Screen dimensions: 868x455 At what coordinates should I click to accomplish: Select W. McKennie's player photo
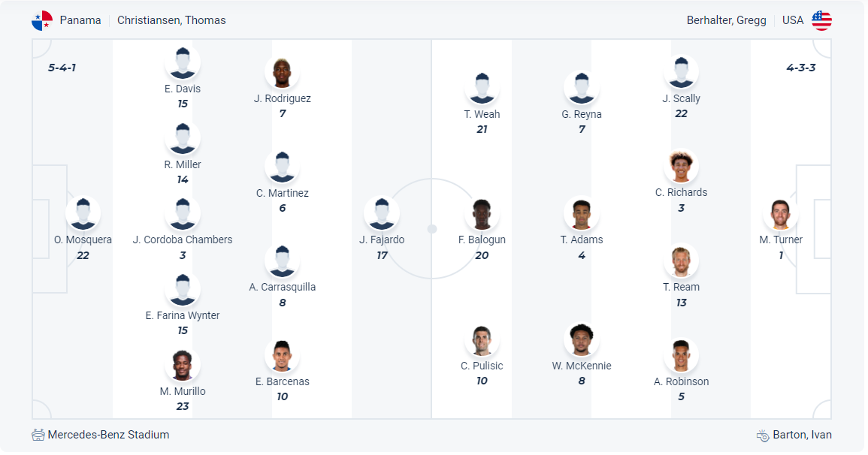[x=582, y=341]
